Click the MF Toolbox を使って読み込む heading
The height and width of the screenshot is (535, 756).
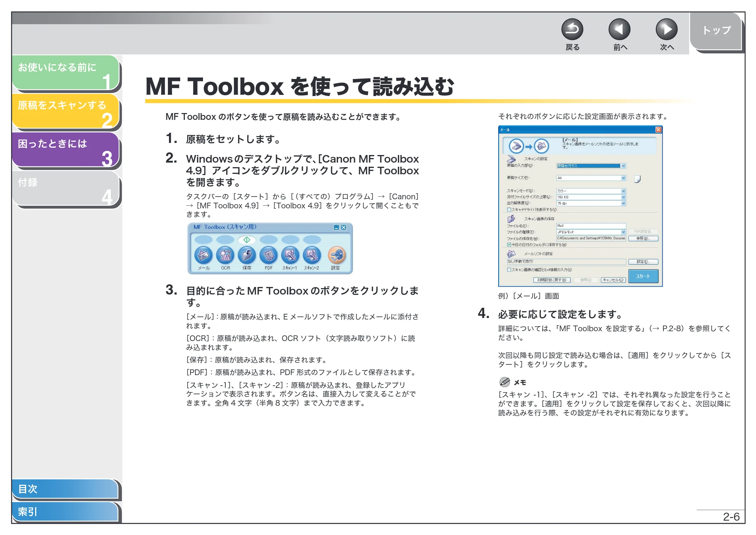click(x=300, y=86)
